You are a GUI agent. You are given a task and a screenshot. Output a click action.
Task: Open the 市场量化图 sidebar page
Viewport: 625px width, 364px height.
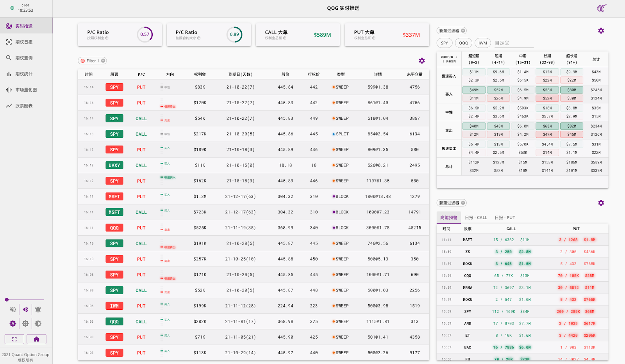26,90
